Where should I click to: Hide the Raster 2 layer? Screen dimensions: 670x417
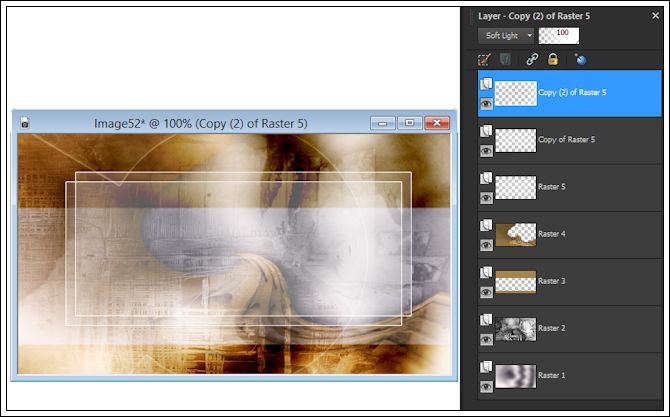(486, 339)
